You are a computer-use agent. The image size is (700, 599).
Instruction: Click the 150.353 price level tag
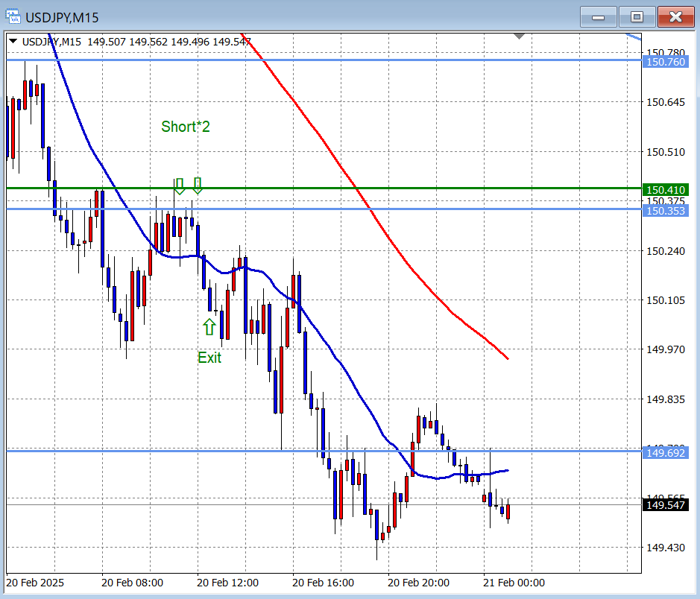point(665,211)
